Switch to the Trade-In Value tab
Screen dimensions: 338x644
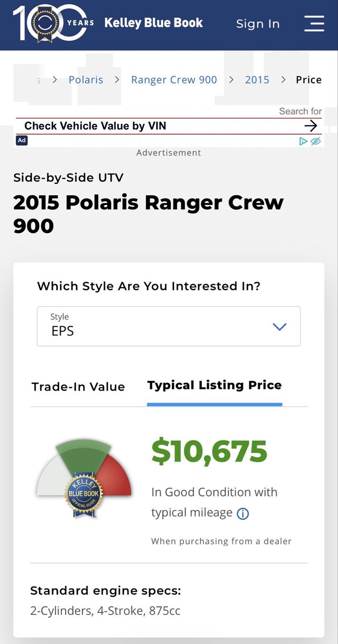click(78, 386)
